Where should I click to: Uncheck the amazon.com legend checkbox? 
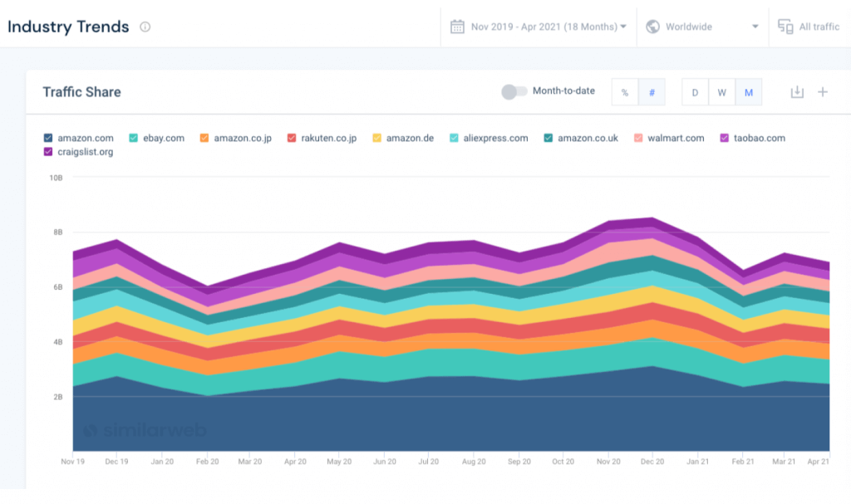click(47, 138)
